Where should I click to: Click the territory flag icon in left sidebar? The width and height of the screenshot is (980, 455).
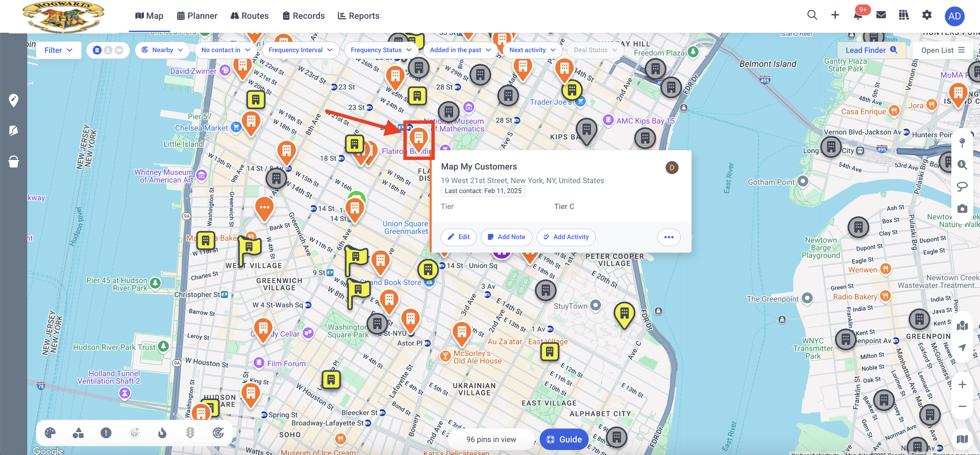[x=14, y=131]
